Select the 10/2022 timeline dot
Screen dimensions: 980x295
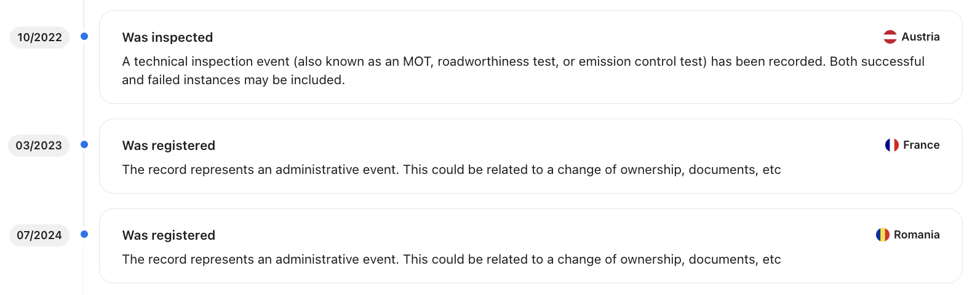click(x=84, y=36)
